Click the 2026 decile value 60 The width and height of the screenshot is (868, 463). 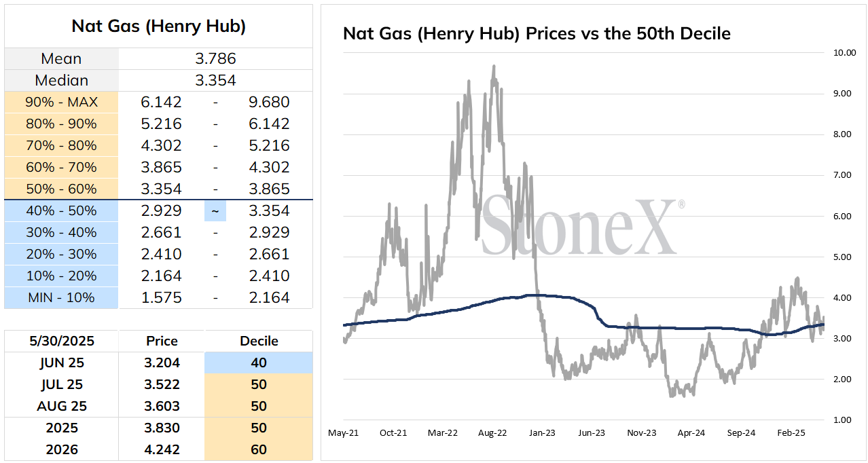pos(258,449)
